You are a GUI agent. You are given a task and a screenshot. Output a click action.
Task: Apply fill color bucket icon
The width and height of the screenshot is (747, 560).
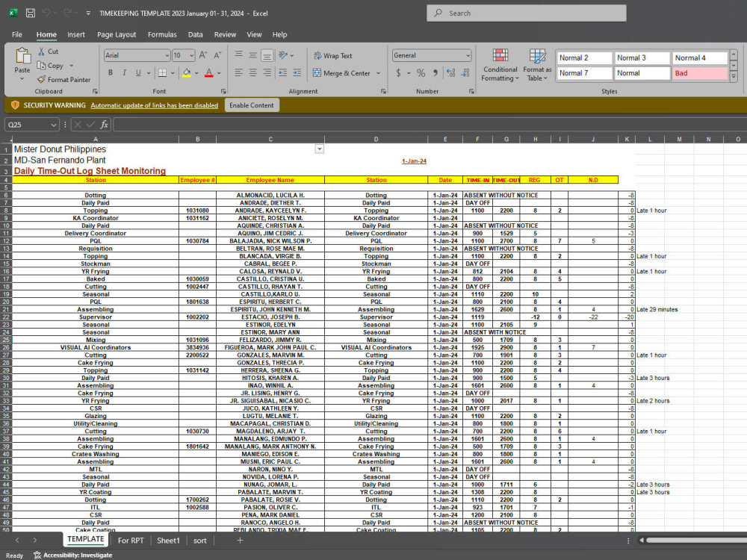(x=187, y=73)
